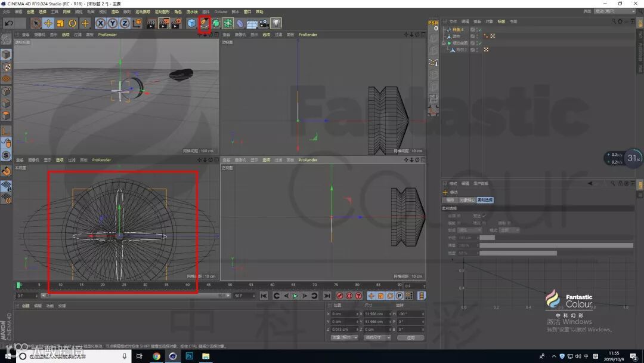Image resolution: width=644 pixels, height=363 pixels.
Task: Toggle the enable check for 样条.4
Action: 479,29
